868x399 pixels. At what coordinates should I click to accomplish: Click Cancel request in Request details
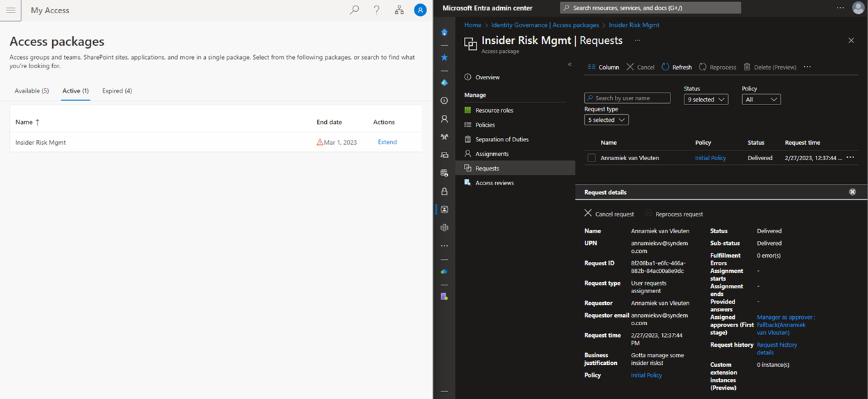[x=609, y=214]
